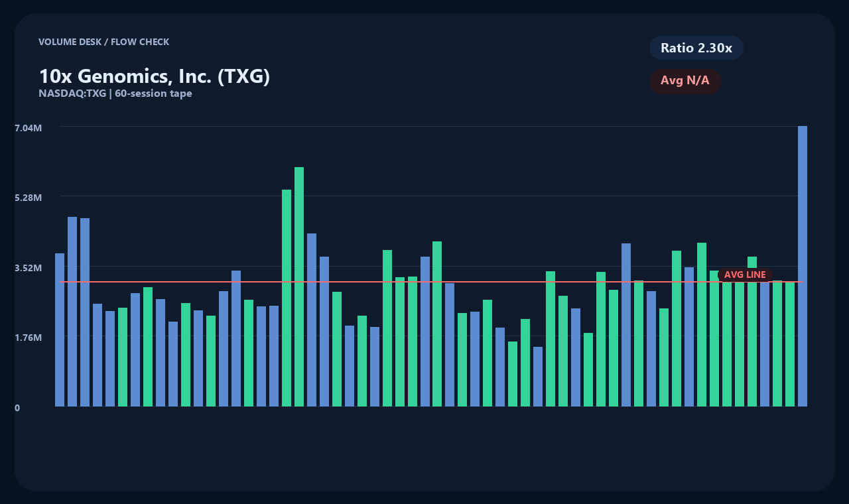Select the NASDAQ:TXG 60-session tape subtitle

click(115, 94)
